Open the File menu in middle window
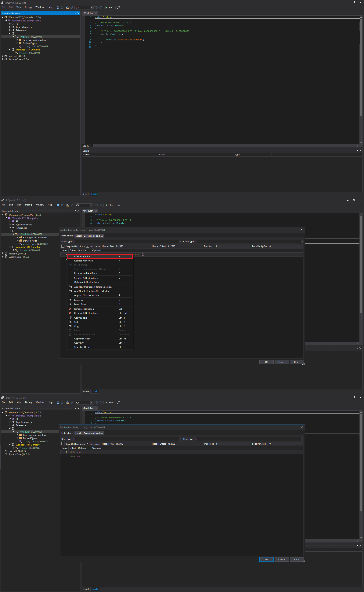 [x=4, y=205]
